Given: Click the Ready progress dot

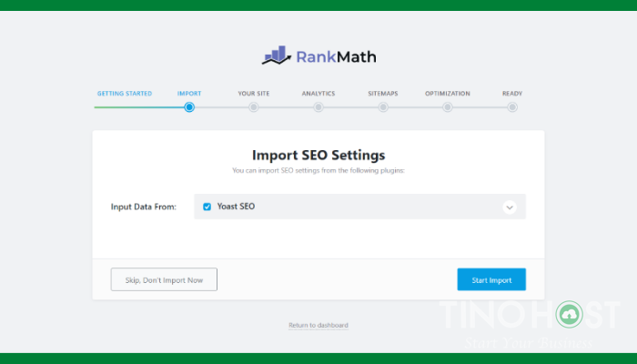Looking at the screenshot, I should [x=512, y=107].
